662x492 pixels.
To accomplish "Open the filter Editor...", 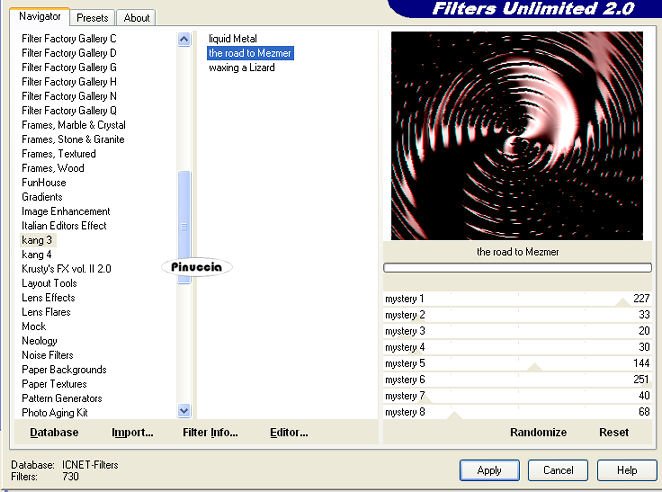I will tap(289, 432).
